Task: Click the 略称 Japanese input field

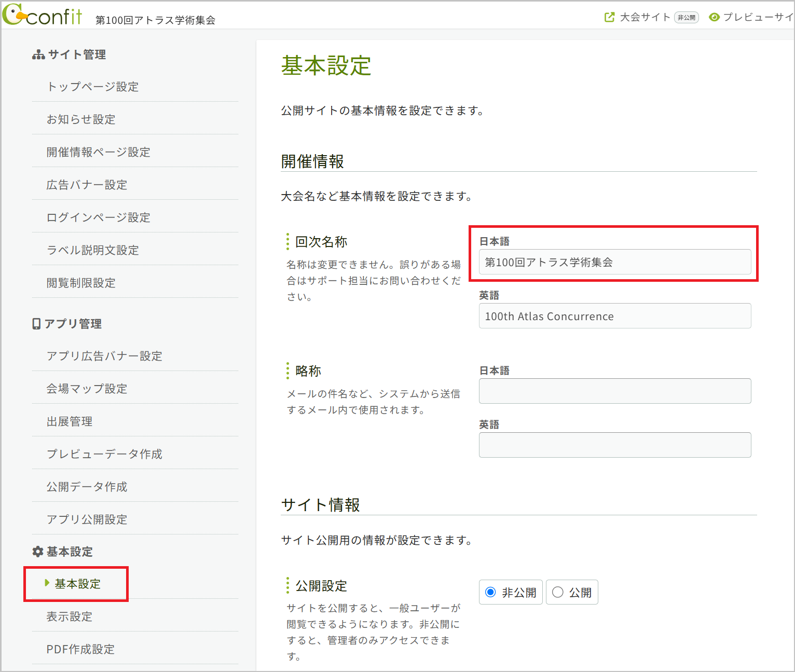Action: pyautogui.click(x=614, y=391)
